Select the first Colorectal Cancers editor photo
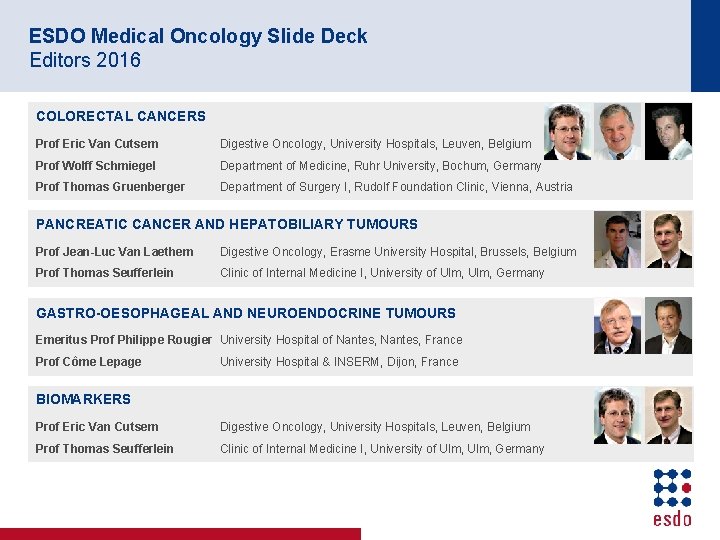Image resolution: width=720 pixels, height=540 pixels. point(567,131)
